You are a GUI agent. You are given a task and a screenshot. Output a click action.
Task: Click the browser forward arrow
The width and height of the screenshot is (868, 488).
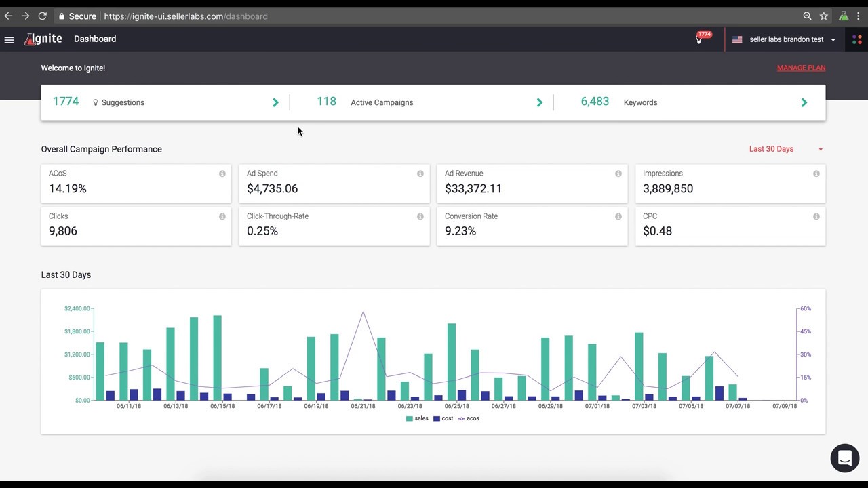[x=25, y=16]
